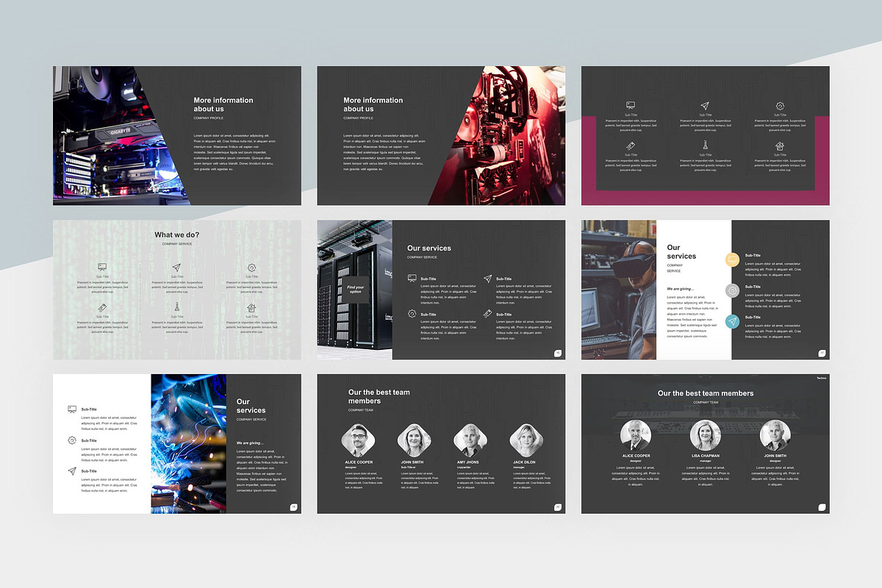The width and height of the screenshot is (882, 588).
Task: Select the 'More information about us' title text
Action: click(222, 104)
